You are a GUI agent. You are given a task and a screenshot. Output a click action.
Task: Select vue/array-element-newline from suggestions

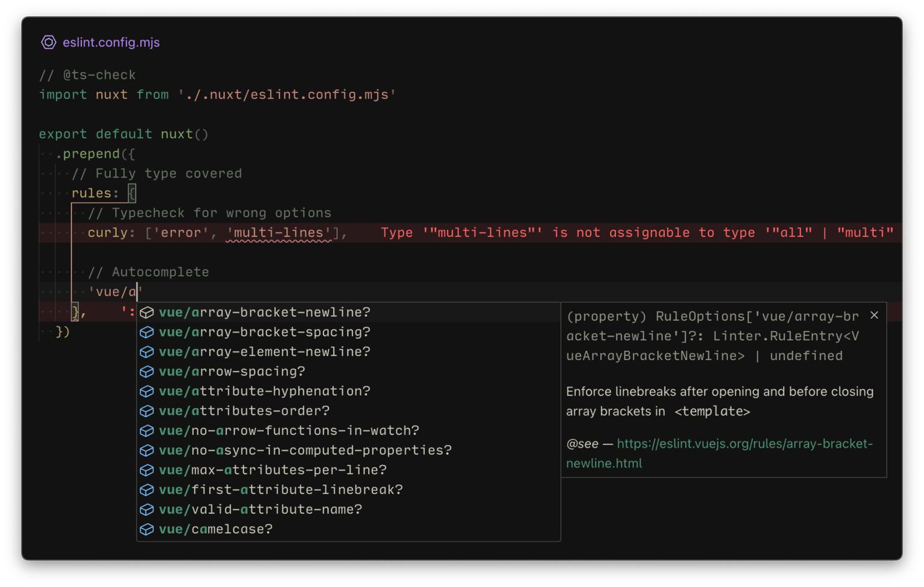(265, 352)
